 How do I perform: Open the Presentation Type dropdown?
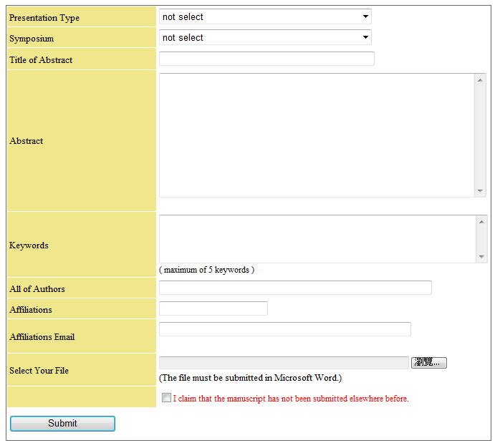(264, 16)
